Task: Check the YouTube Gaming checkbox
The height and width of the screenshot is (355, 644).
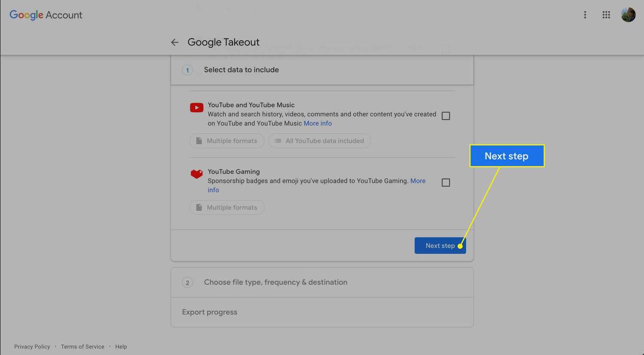Action: (446, 182)
